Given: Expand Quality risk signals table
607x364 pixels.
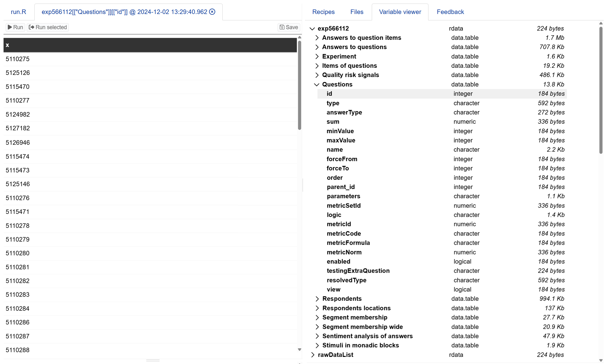Looking at the screenshot, I should point(317,75).
